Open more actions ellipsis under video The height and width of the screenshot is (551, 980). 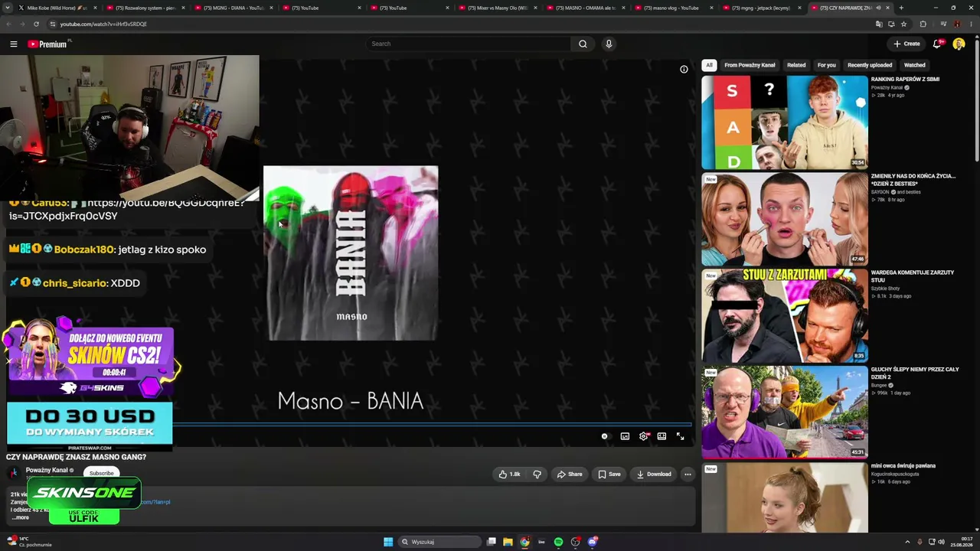[688, 474]
